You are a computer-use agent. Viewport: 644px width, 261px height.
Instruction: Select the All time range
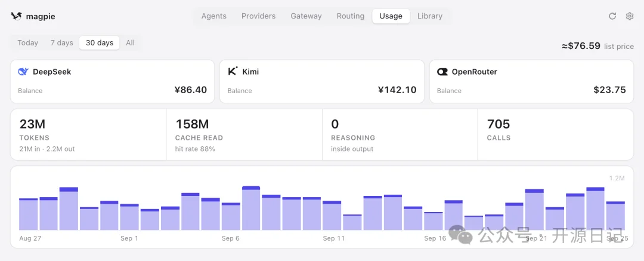tap(130, 43)
